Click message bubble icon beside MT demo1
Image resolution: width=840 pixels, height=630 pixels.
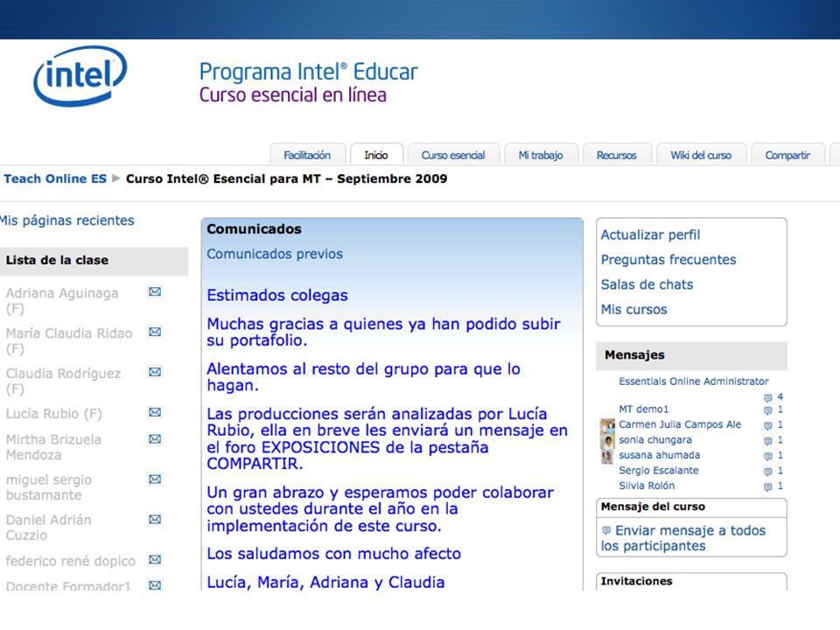click(x=767, y=410)
